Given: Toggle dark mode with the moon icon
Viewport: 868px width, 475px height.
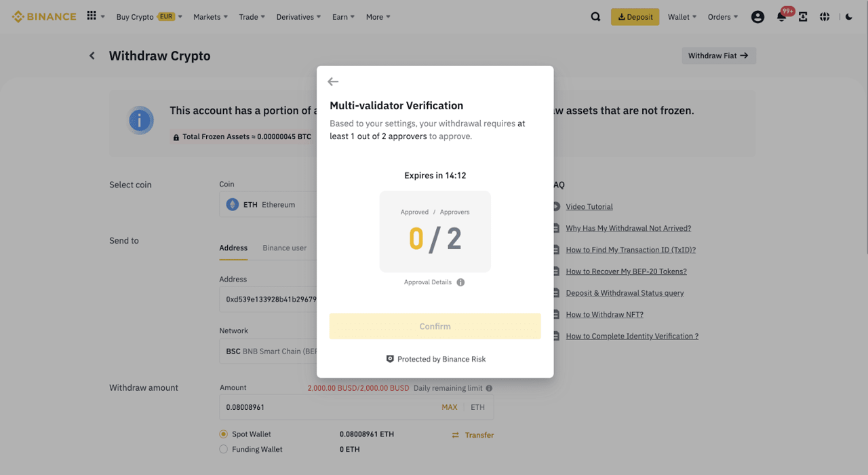Looking at the screenshot, I should (x=848, y=16).
